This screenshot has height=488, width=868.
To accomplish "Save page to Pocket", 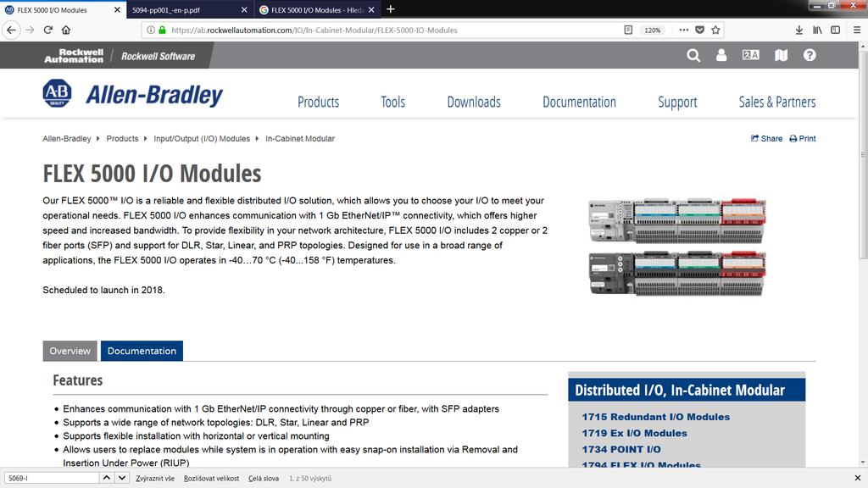I will click(699, 30).
